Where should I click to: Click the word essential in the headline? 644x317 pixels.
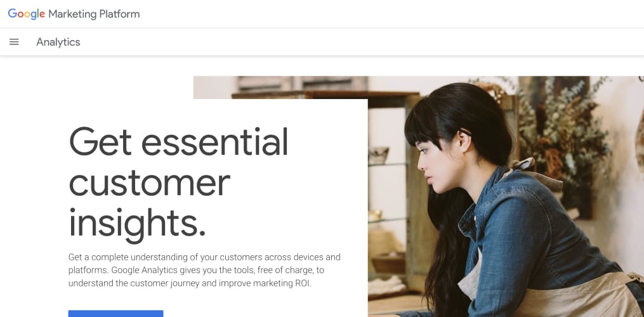(214, 142)
